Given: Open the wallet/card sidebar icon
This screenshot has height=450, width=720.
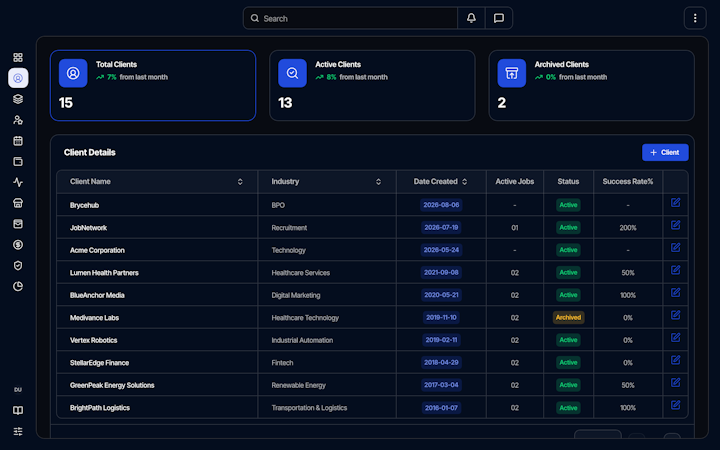Looking at the screenshot, I should tap(18, 162).
